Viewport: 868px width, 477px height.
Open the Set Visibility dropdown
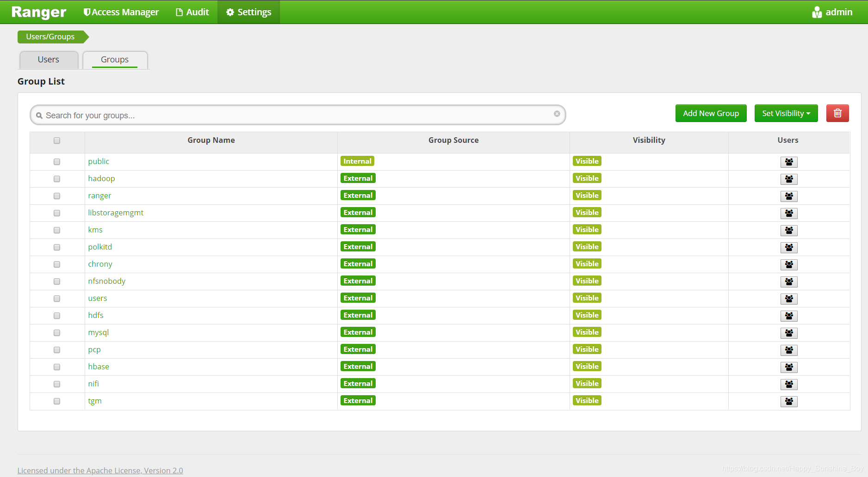tap(786, 113)
